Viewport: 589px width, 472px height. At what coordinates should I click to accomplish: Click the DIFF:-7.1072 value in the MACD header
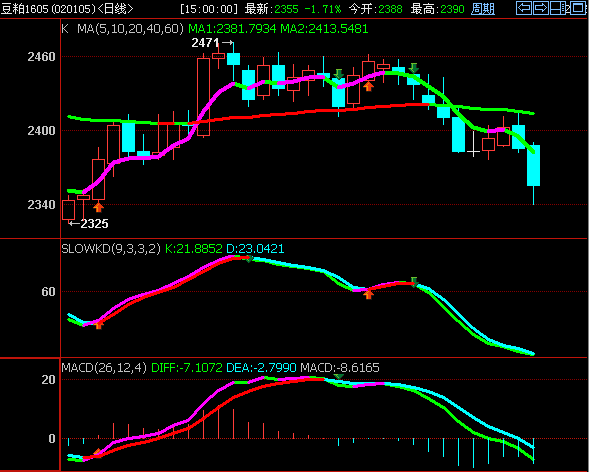pos(187,367)
